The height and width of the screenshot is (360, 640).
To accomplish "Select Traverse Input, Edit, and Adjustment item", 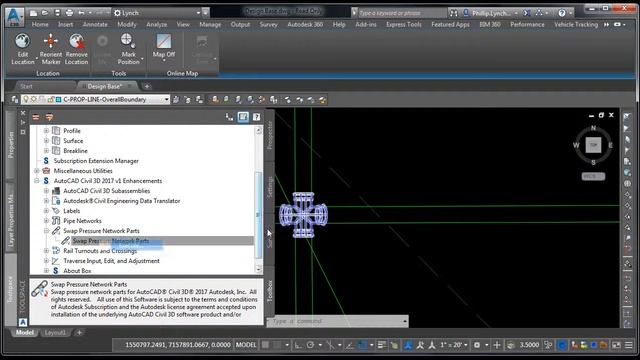I will coord(111,261).
